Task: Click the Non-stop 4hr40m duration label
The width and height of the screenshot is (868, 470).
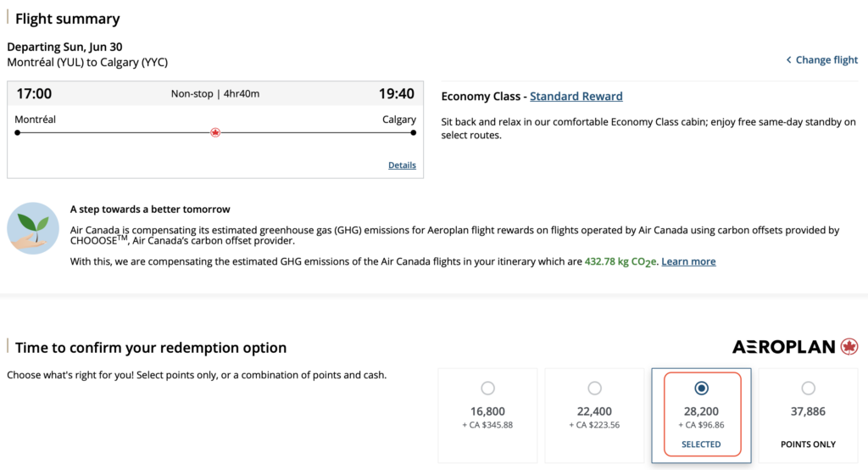Action: coord(215,94)
